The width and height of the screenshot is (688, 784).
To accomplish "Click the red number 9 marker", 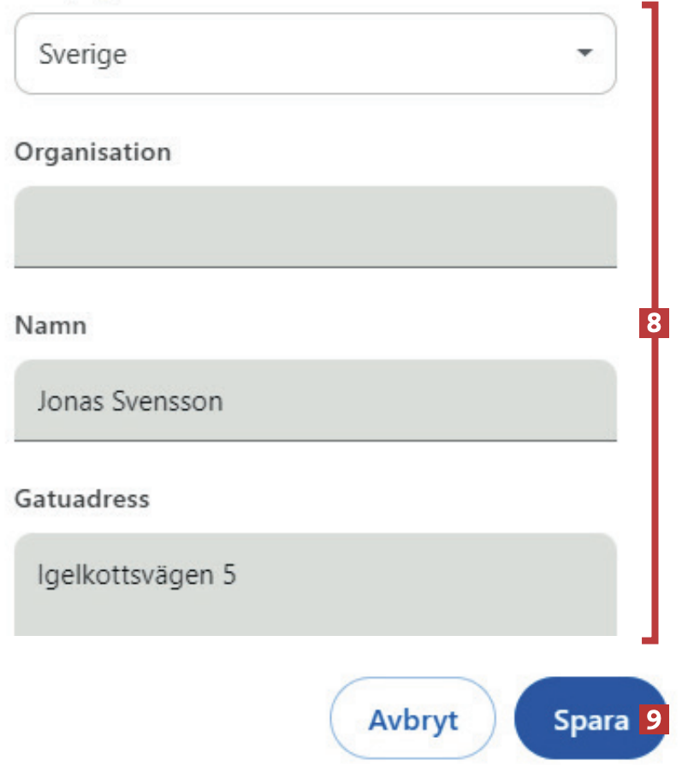I will 655,719.
